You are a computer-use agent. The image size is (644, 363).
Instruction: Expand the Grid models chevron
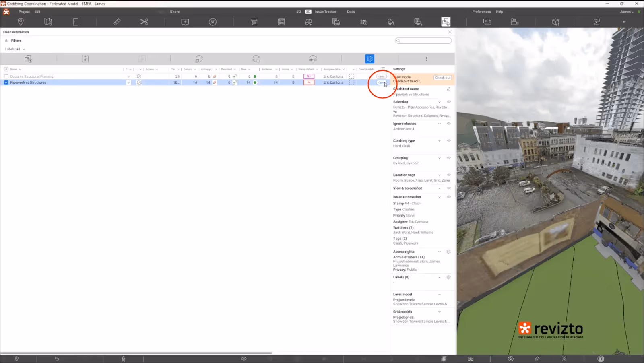(439, 312)
